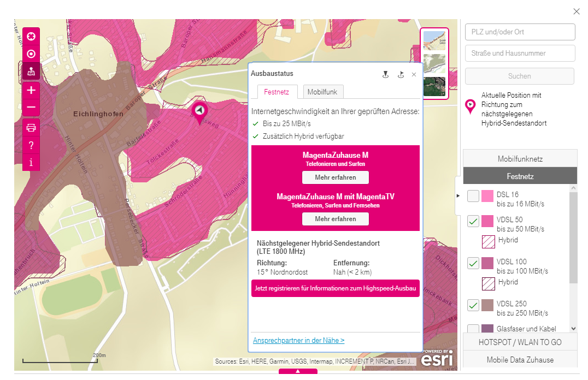588x380 pixels.
Task: Expand the Mobile Data Zuhause section
Action: [x=520, y=359]
